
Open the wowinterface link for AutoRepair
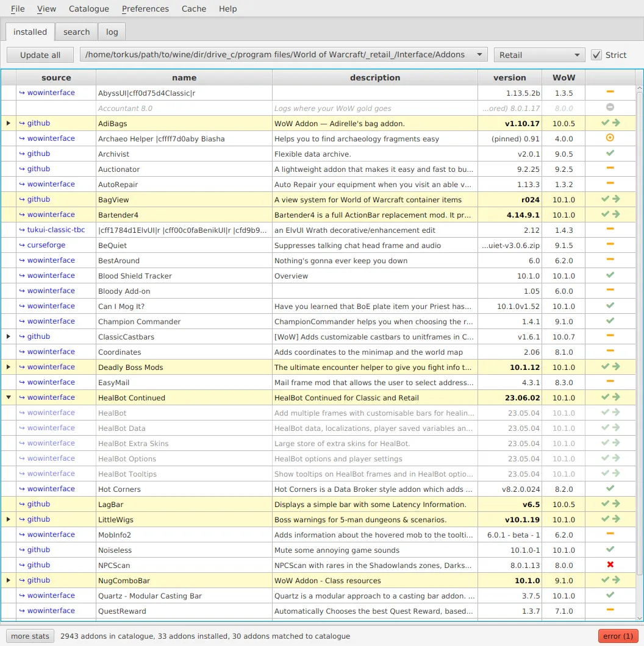(x=51, y=184)
